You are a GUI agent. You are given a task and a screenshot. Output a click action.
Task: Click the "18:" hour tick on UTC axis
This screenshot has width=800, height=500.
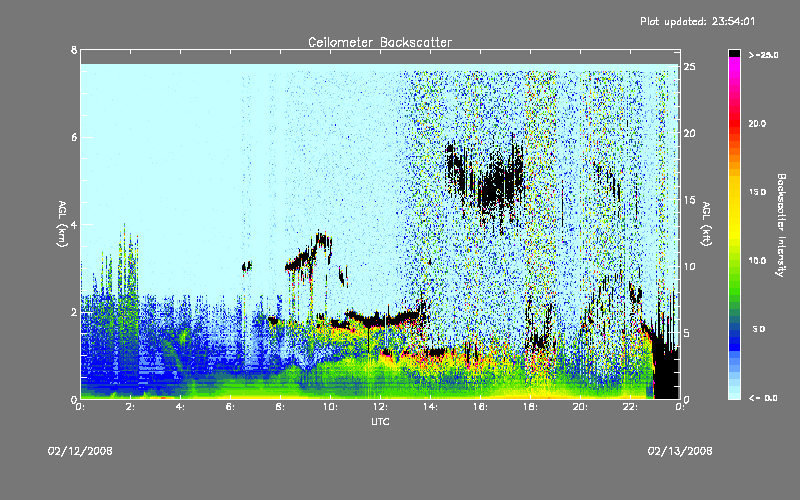530,407
